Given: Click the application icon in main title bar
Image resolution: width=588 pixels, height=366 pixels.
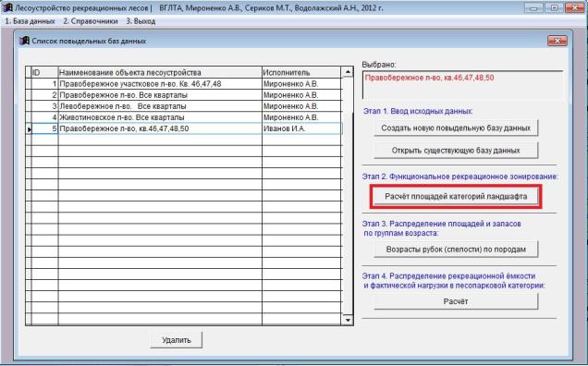Looking at the screenshot, I should coord(7,7).
